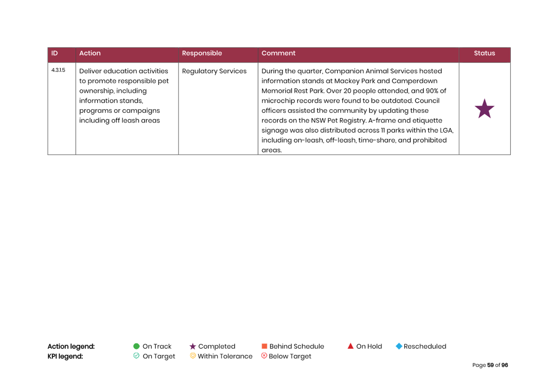Click the red On Hold triangle icon
The image size is (555, 392).
coord(350,346)
